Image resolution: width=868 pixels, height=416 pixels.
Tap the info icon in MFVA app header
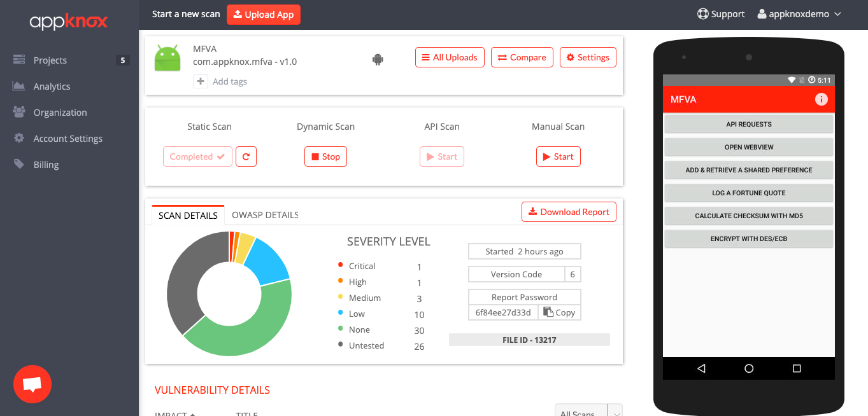click(821, 99)
